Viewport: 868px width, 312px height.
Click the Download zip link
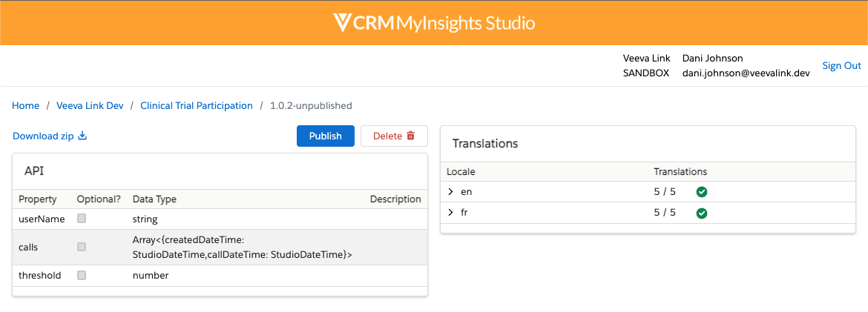click(44, 136)
